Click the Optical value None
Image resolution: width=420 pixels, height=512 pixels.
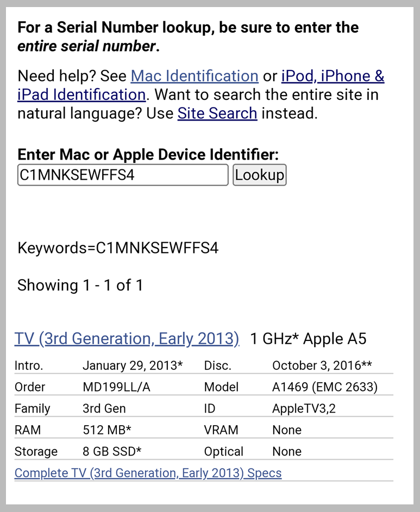(x=287, y=451)
